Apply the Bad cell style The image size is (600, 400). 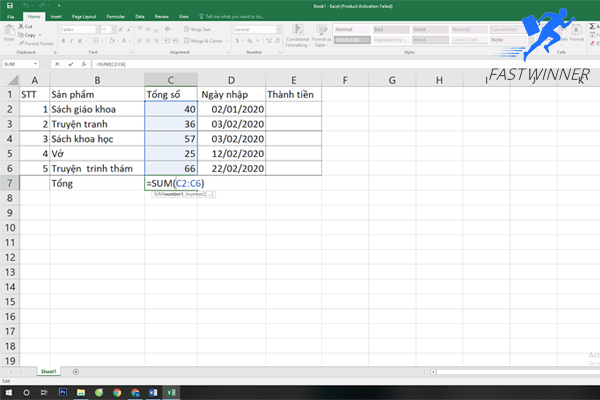point(391,29)
